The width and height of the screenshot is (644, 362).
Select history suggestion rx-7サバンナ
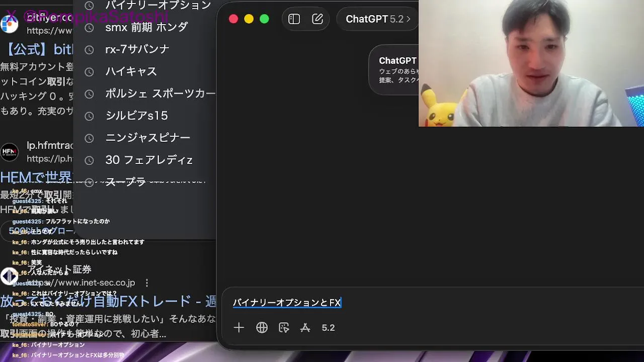tap(137, 49)
